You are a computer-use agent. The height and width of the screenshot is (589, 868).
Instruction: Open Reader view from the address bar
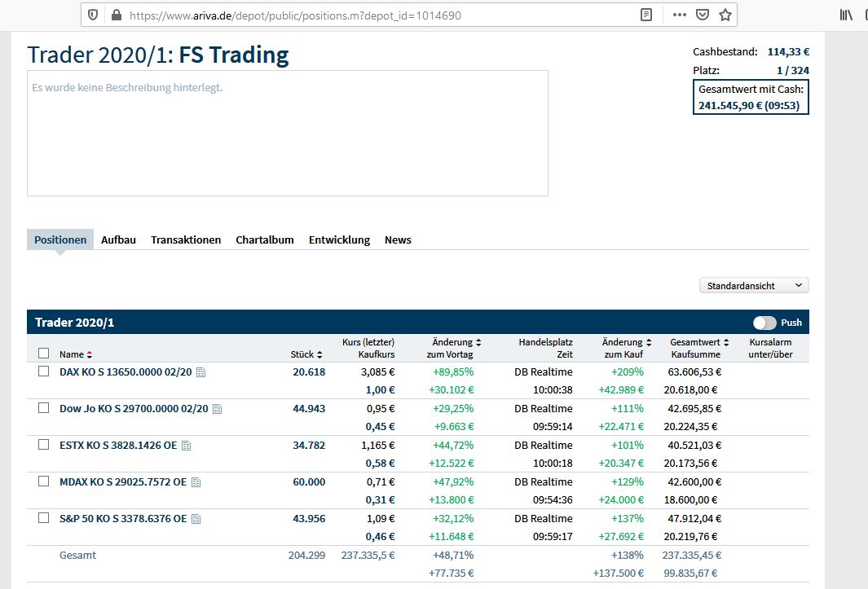pyautogui.click(x=645, y=14)
